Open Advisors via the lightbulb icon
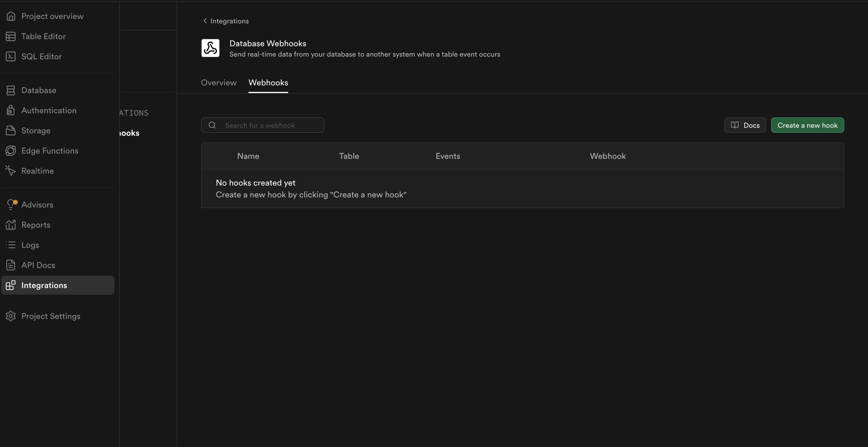The height and width of the screenshot is (447, 868). pyautogui.click(x=11, y=205)
